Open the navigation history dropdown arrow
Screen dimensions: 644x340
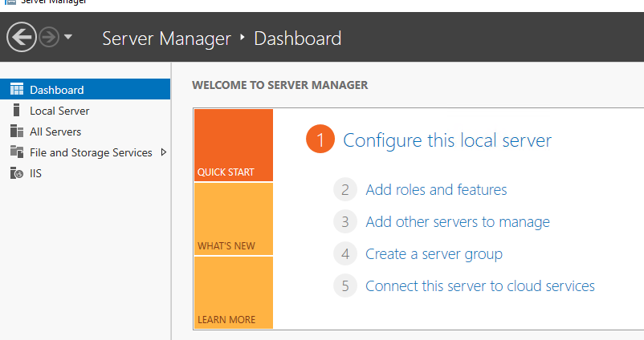68,37
